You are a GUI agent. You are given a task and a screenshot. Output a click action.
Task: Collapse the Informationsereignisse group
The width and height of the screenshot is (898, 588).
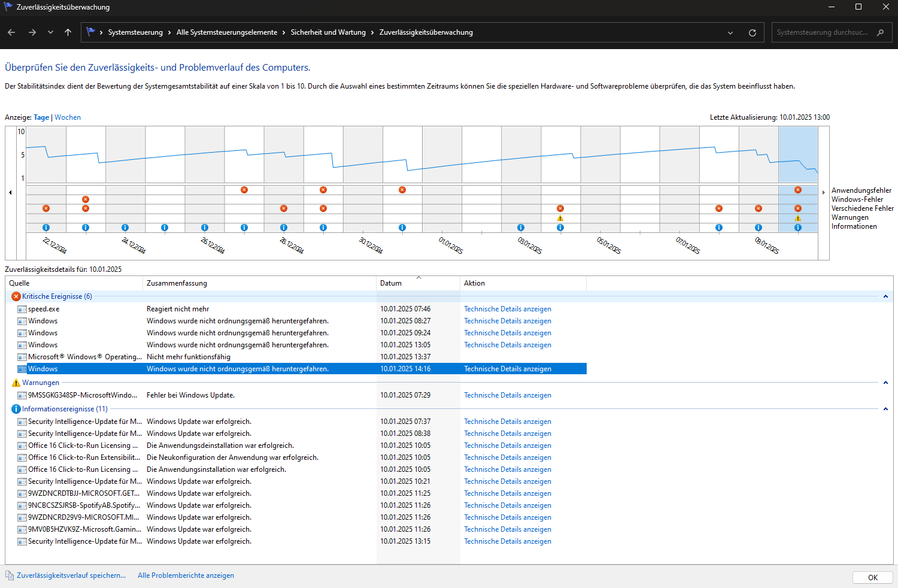pos(885,409)
